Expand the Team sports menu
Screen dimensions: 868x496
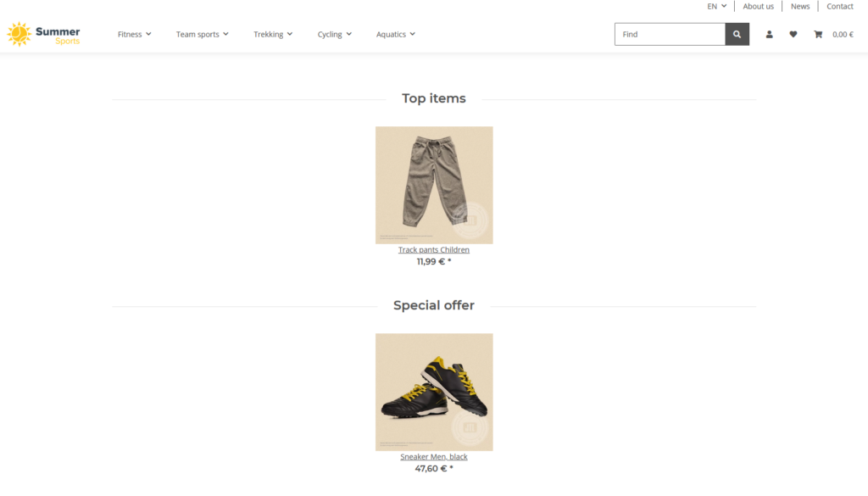pyautogui.click(x=202, y=35)
